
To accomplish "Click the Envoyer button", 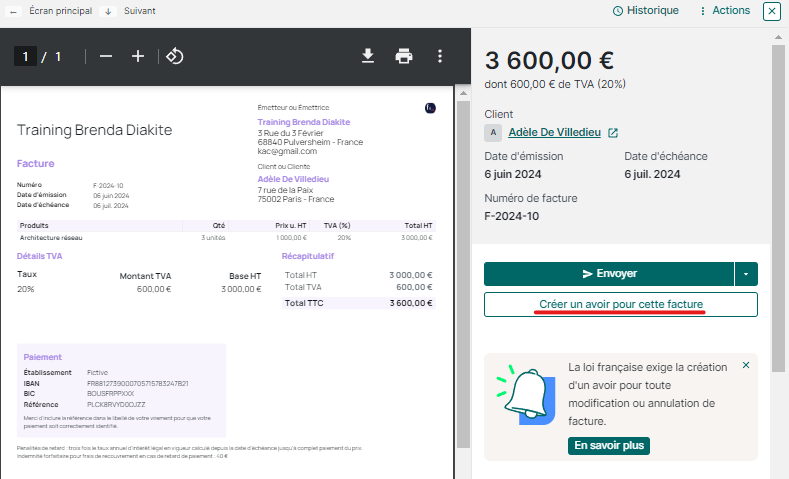I will (609, 273).
